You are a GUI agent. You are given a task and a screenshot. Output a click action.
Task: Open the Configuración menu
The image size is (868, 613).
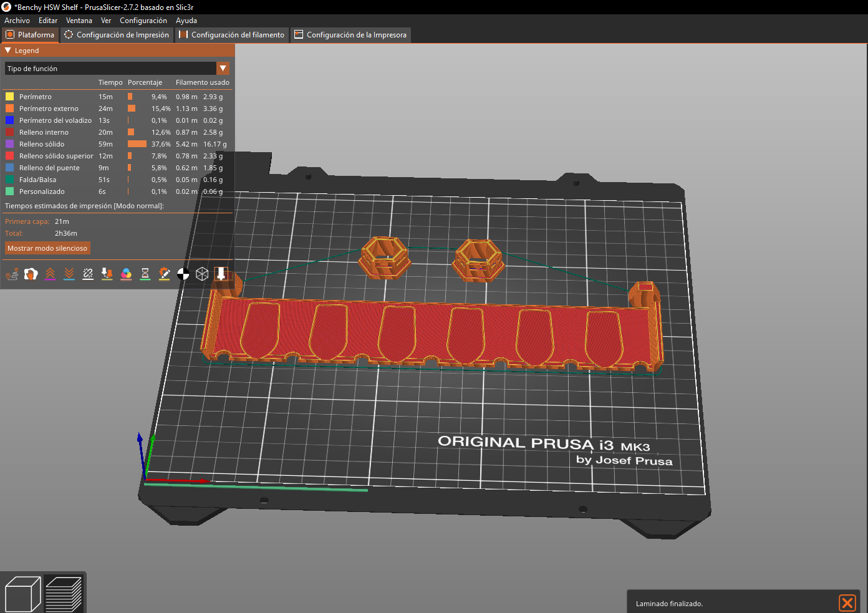pos(143,21)
